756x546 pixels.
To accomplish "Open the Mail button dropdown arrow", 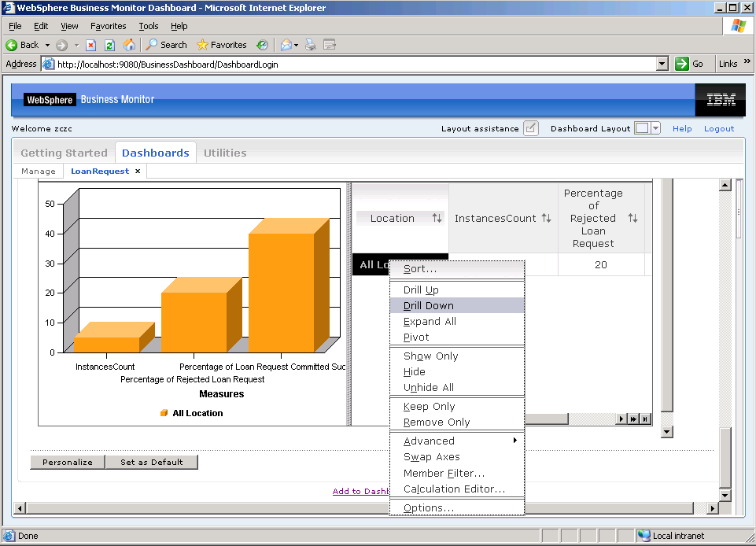I will tap(296, 46).
